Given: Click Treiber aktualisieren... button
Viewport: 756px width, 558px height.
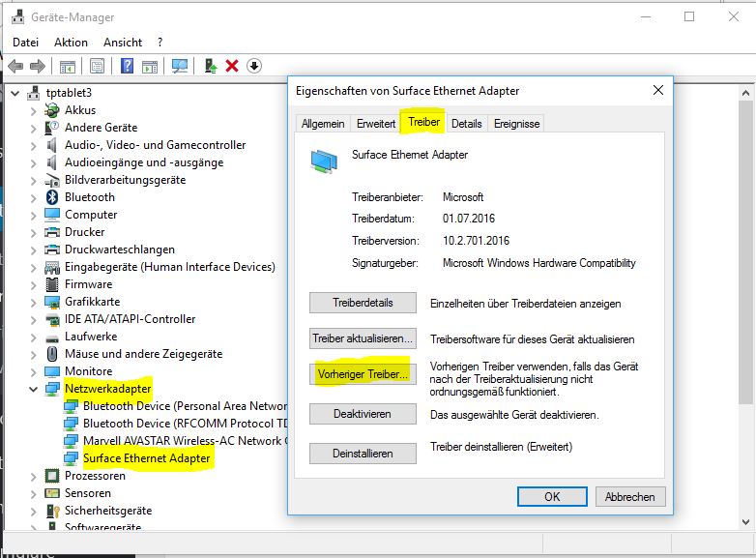Looking at the screenshot, I should pos(363,338).
